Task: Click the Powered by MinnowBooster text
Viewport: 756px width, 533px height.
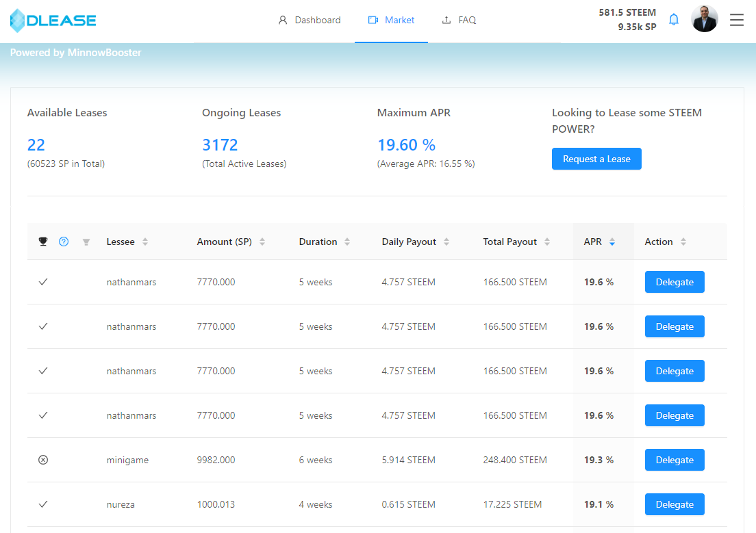Action: (76, 53)
